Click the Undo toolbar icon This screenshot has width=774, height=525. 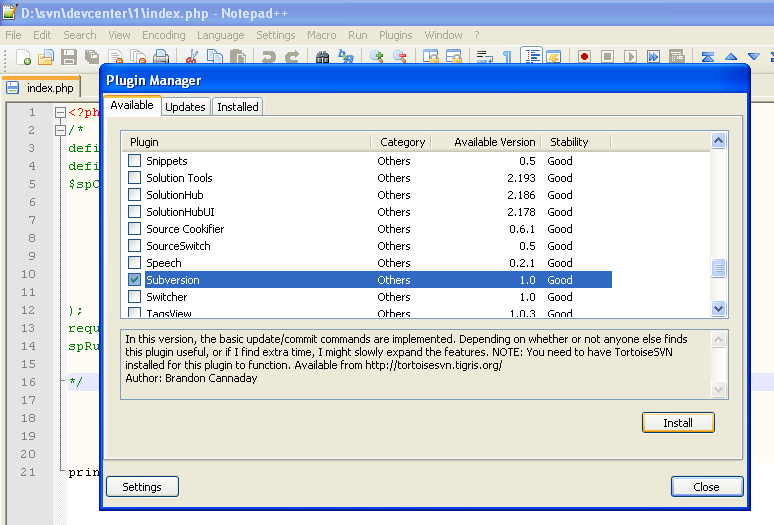[x=269, y=57]
